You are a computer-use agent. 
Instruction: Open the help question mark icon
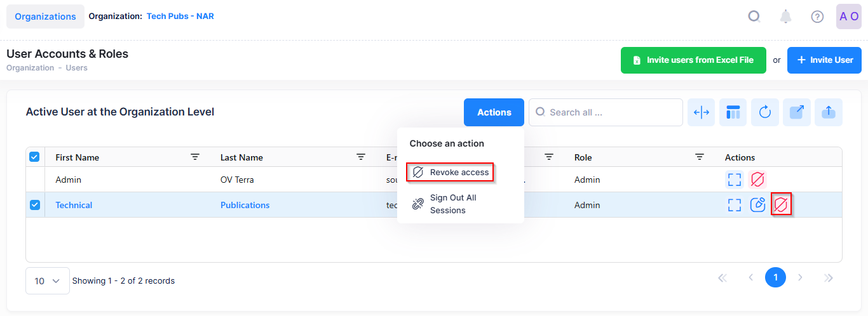(817, 16)
